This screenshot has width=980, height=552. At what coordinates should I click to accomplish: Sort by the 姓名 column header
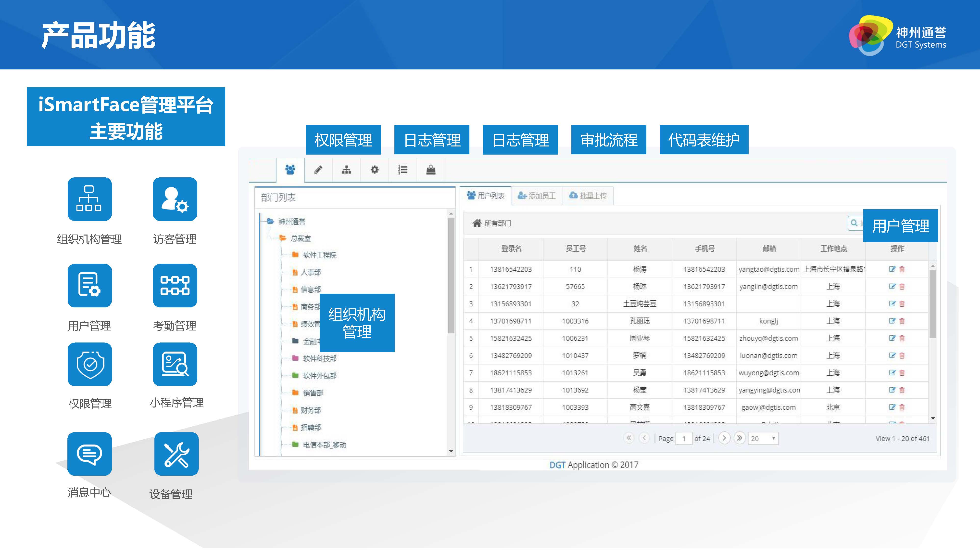tap(640, 249)
